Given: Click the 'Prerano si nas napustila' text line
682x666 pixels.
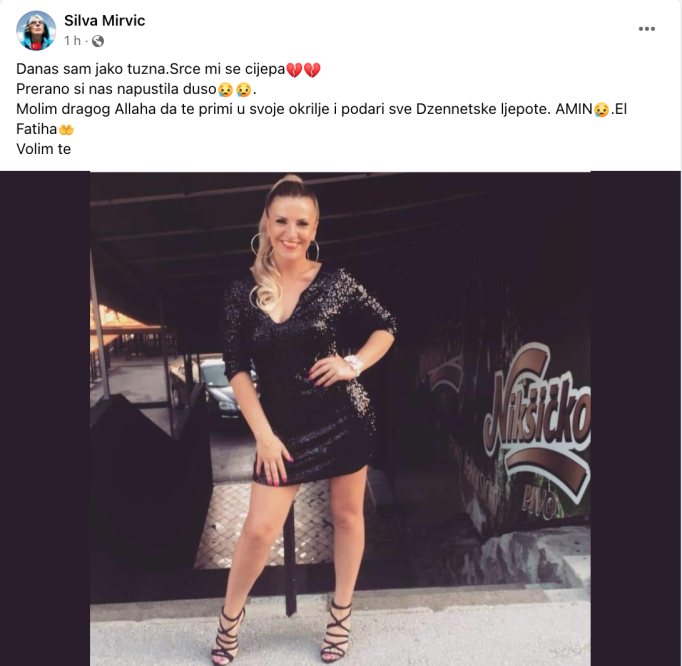Looking at the screenshot, I should pos(136,90).
